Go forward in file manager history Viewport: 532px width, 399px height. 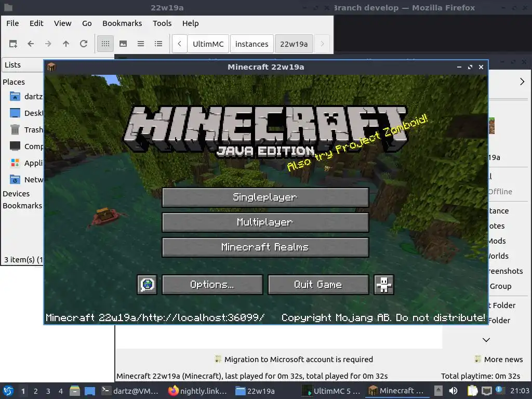(x=48, y=44)
